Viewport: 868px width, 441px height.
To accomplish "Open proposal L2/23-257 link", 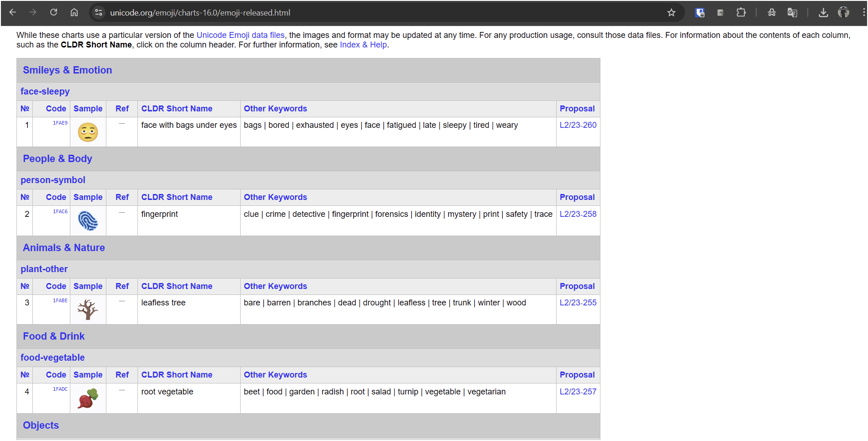I will pyautogui.click(x=578, y=392).
